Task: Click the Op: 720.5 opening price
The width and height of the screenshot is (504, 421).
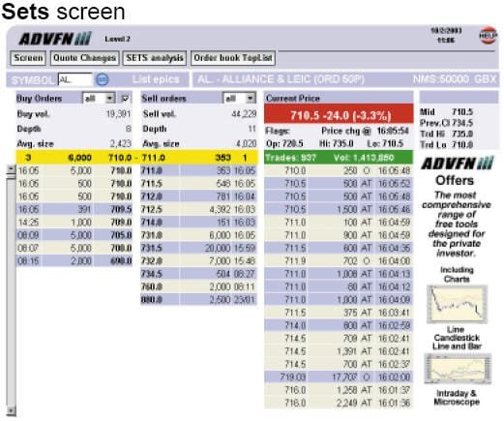Action: point(284,143)
